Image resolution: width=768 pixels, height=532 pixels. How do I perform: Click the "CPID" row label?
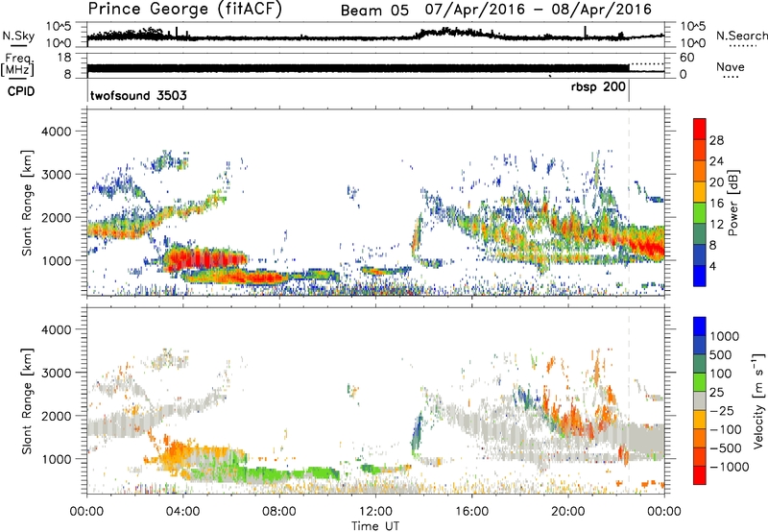pyautogui.click(x=21, y=91)
